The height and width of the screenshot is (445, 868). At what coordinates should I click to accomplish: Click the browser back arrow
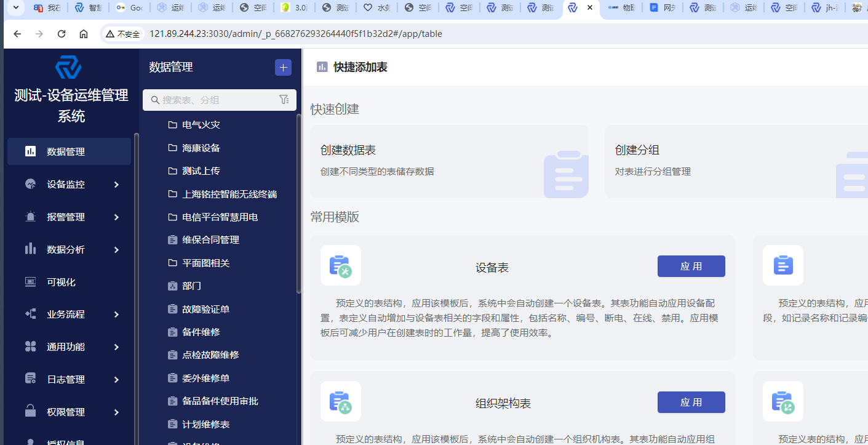coord(17,34)
